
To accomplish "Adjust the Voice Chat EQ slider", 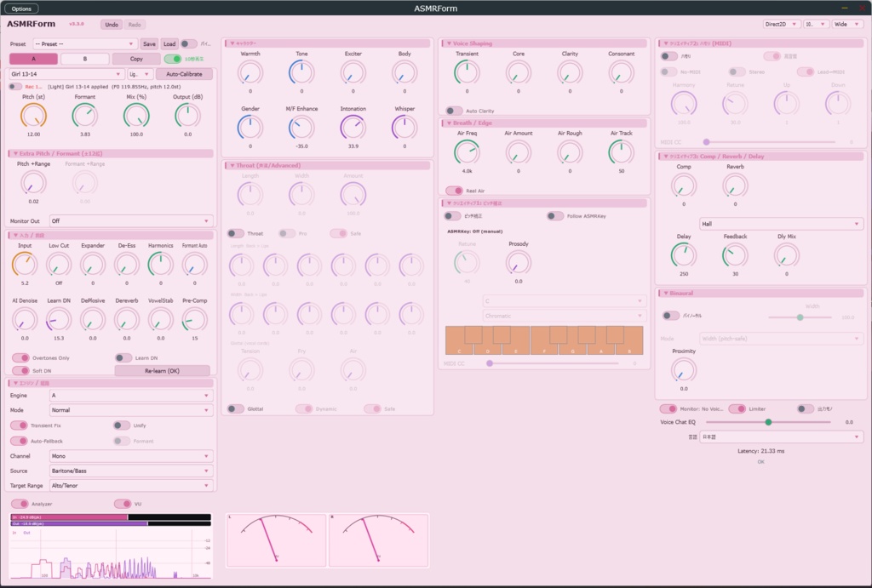I will (769, 422).
